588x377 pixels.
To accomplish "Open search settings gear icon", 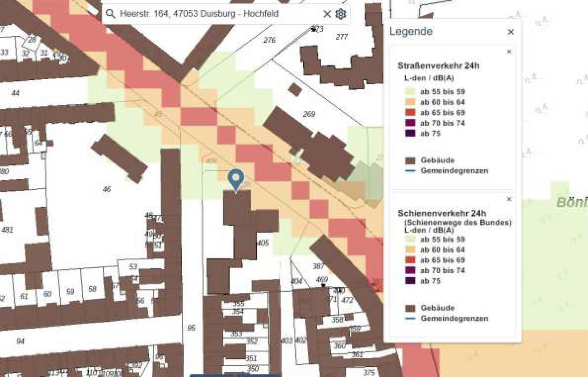I will click(x=341, y=14).
